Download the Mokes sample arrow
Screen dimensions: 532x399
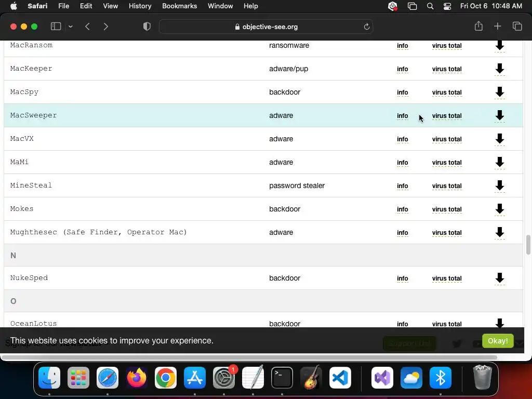[499, 209]
